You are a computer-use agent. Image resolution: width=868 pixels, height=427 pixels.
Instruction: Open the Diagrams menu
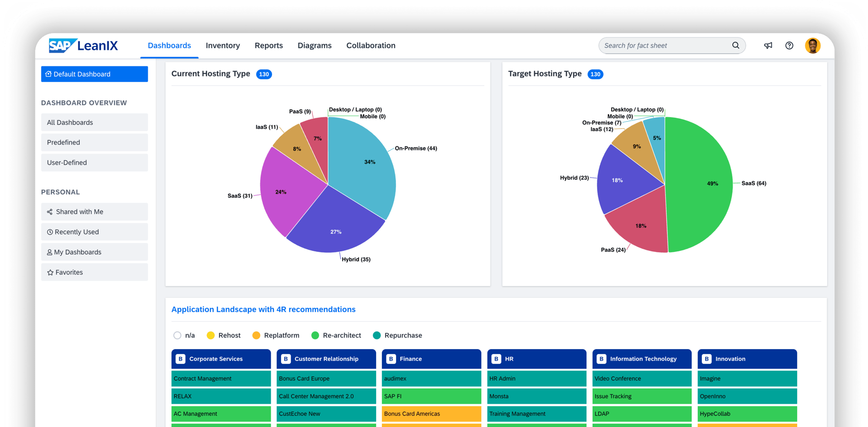click(x=314, y=46)
